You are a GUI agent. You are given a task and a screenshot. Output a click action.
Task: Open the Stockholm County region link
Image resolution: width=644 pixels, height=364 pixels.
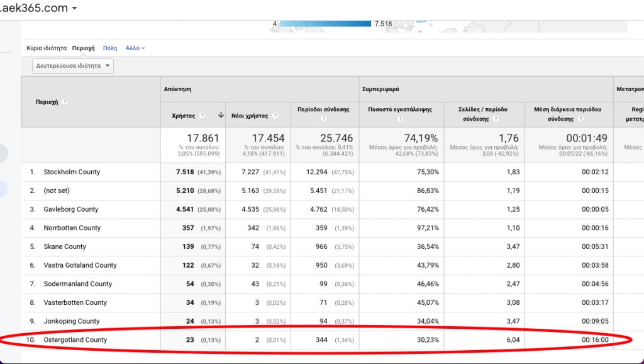(72, 172)
